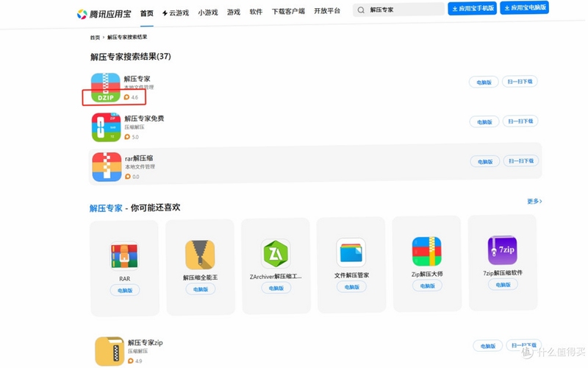Open the 解压专家免费 app icon
The image size is (588, 368).
(106, 127)
